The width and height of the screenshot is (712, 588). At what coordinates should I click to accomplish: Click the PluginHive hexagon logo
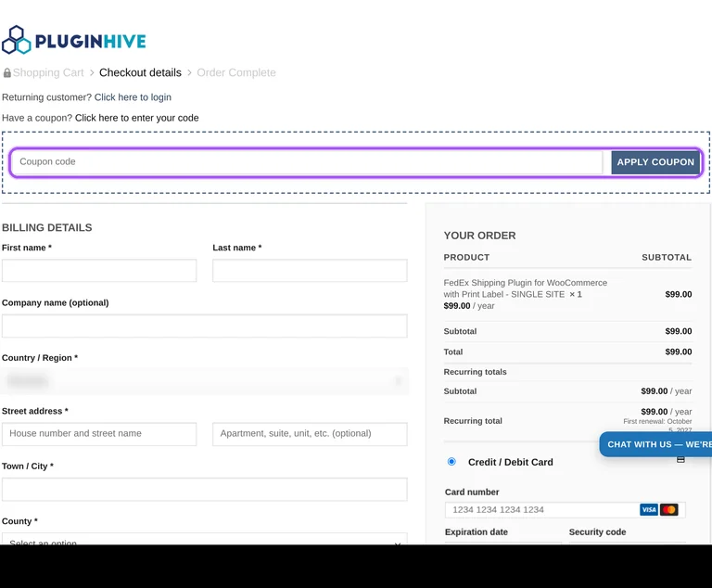click(x=17, y=40)
